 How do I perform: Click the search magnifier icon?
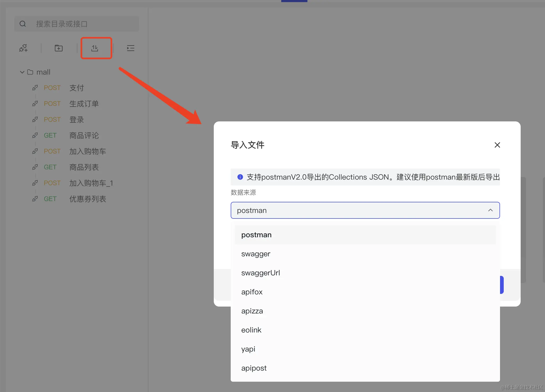point(23,24)
